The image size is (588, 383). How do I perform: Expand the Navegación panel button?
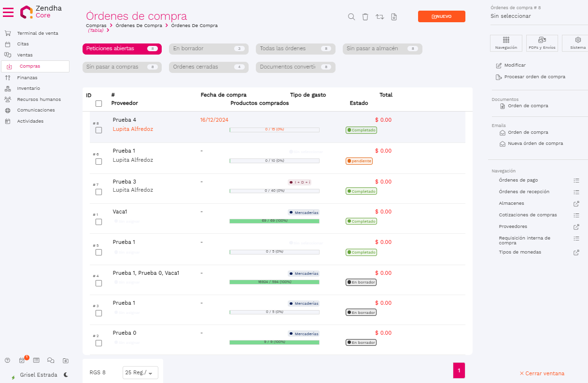[x=506, y=43]
